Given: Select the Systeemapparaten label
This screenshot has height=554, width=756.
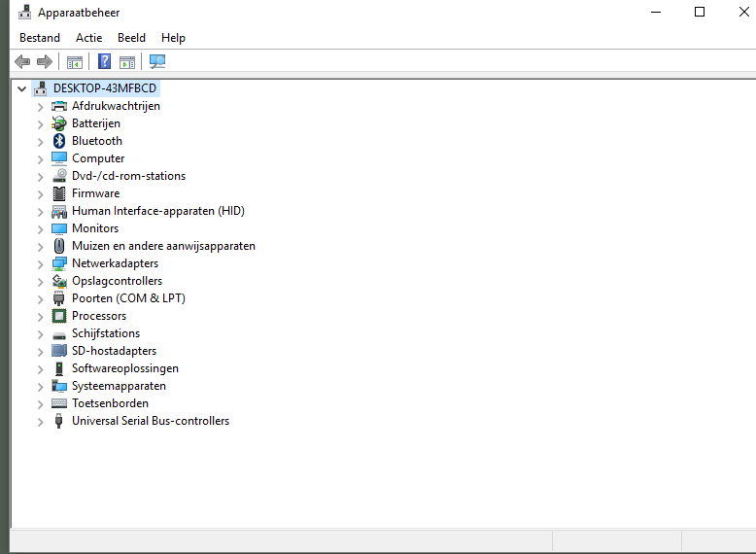Looking at the screenshot, I should (x=119, y=386).
